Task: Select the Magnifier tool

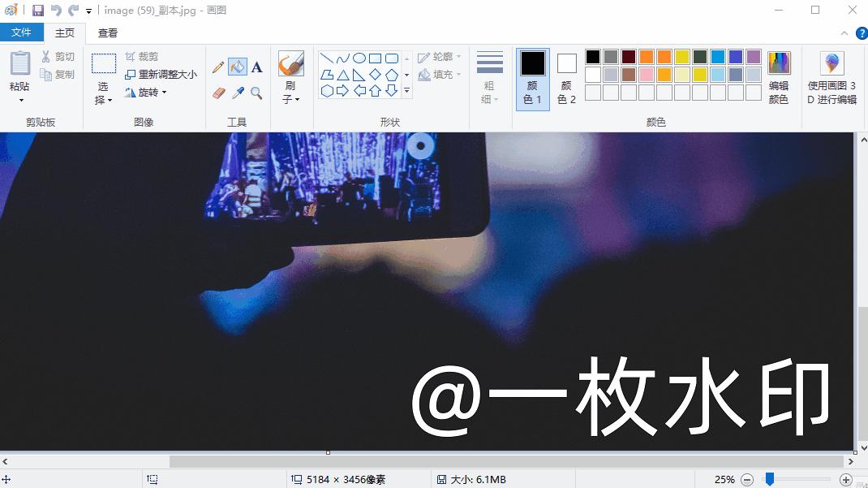Action: coord(256,93)
